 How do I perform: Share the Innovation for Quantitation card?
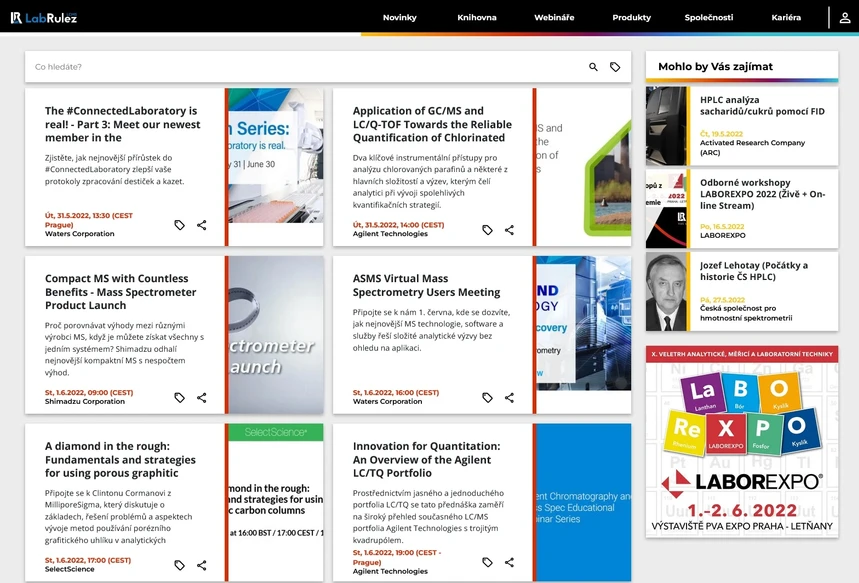(x=509, y=562)
